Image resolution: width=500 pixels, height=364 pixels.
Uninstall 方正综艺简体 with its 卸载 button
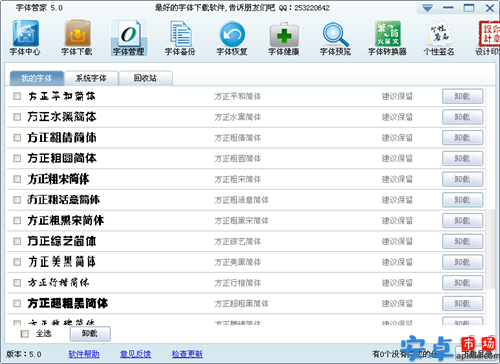pos(462,241)
